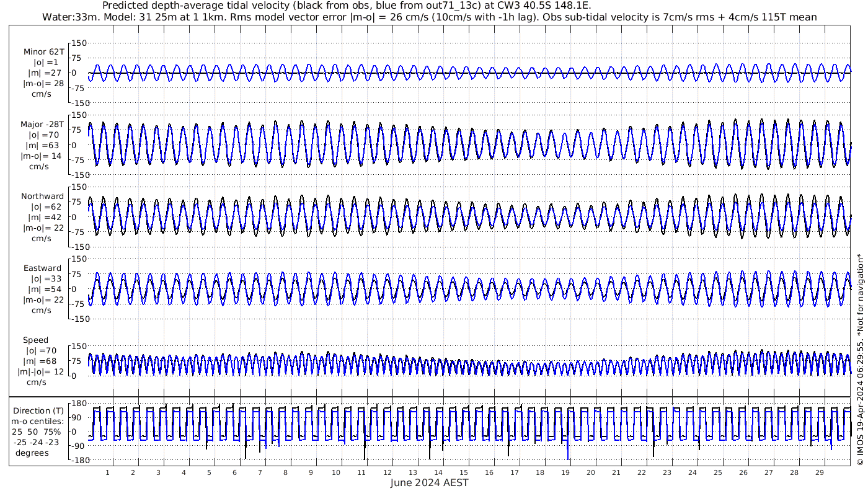
Task: Click the '-75' tick on Eastward panel axis
Action: 78,304
